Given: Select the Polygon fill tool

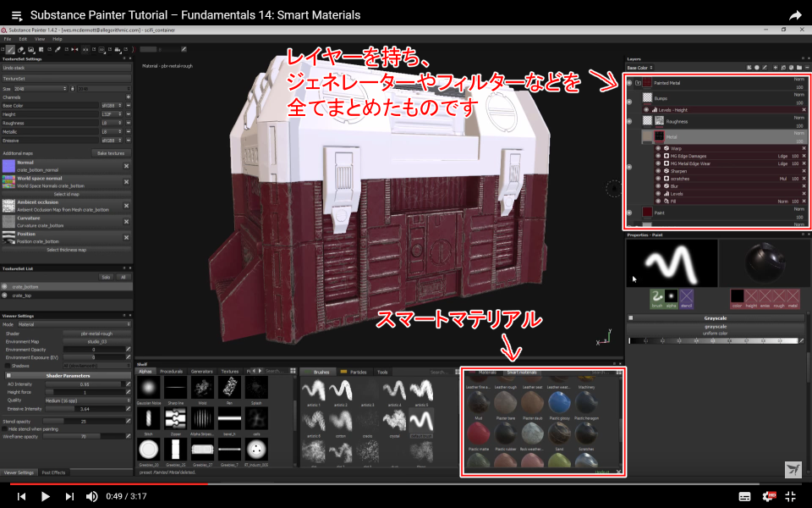Looking at the screenshot, I should [41, 50].
